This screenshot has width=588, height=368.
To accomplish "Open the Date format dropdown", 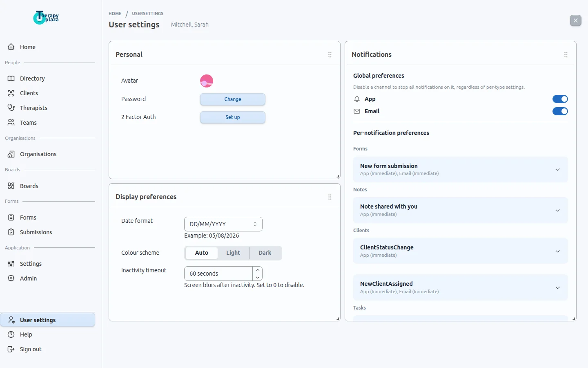I will click(223, 224).
